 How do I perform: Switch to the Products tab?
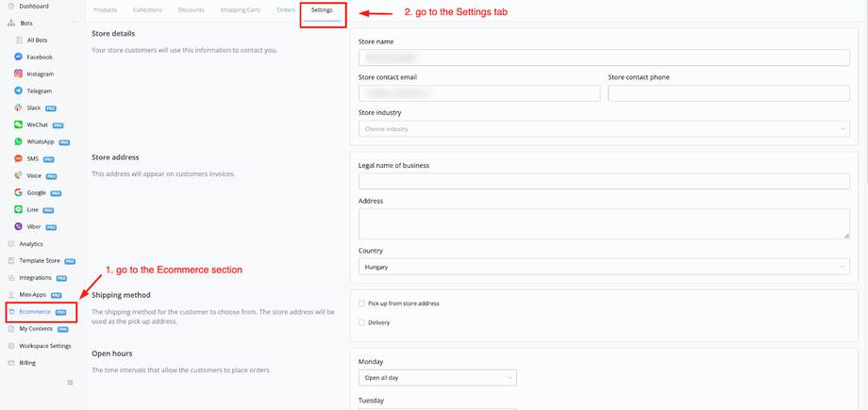click(106, 10)
